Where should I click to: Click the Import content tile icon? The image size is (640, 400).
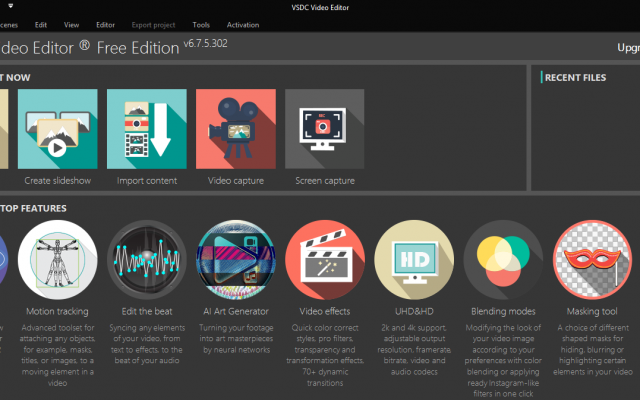[147, 129]
